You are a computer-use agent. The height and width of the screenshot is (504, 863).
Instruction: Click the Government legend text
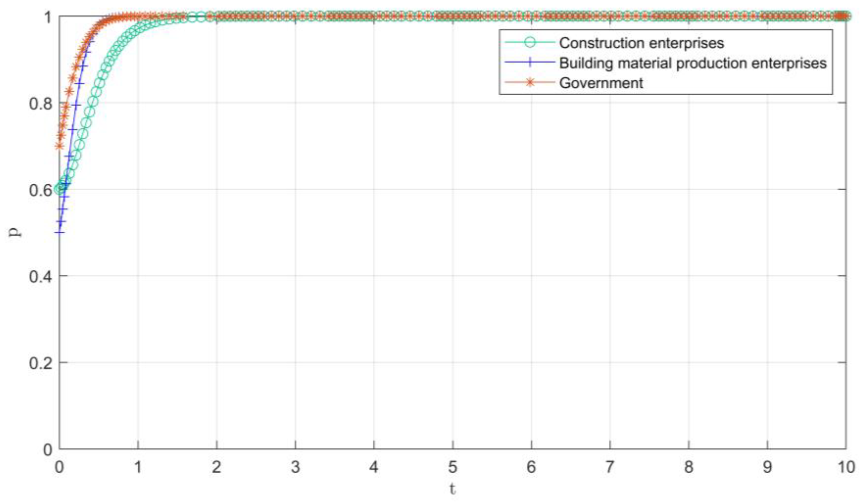pyautogui.click(x=601, y=83)
